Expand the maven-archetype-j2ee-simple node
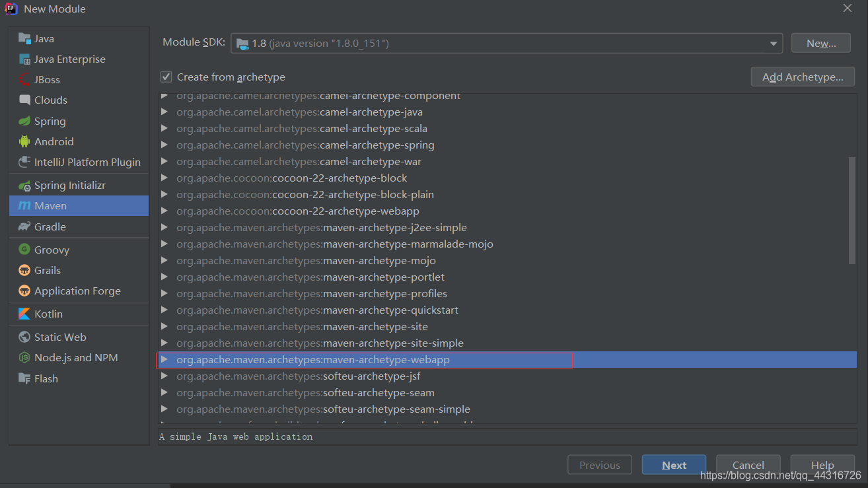Image resolution: width=868 pixels, height=488 pixels. [164, 228]
